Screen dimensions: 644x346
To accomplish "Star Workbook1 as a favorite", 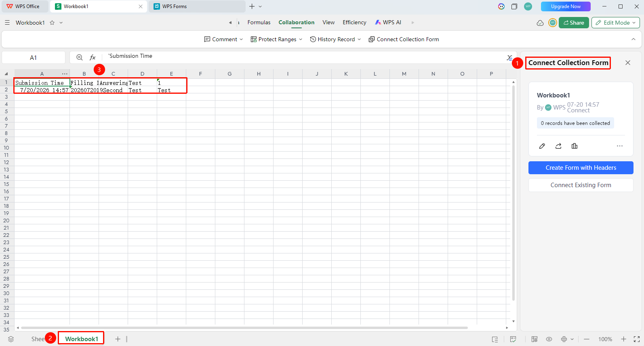I will click(52, 23).
